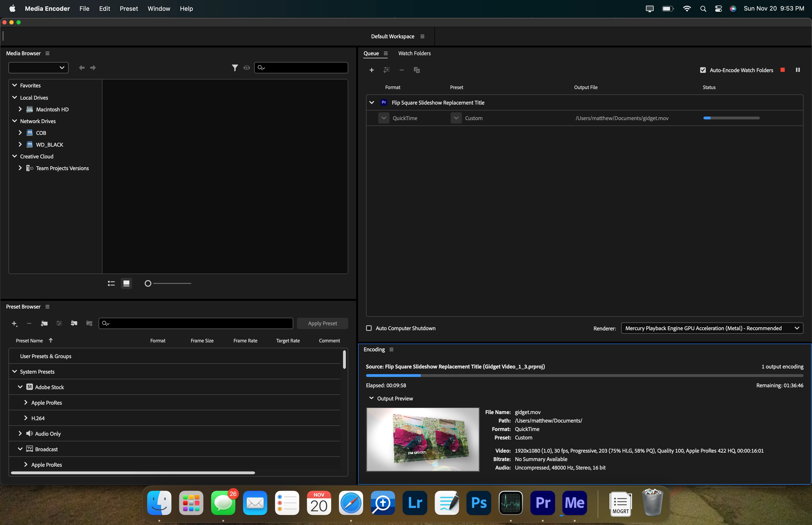Click Create New Preset Group folder icon

click(44, 323)
